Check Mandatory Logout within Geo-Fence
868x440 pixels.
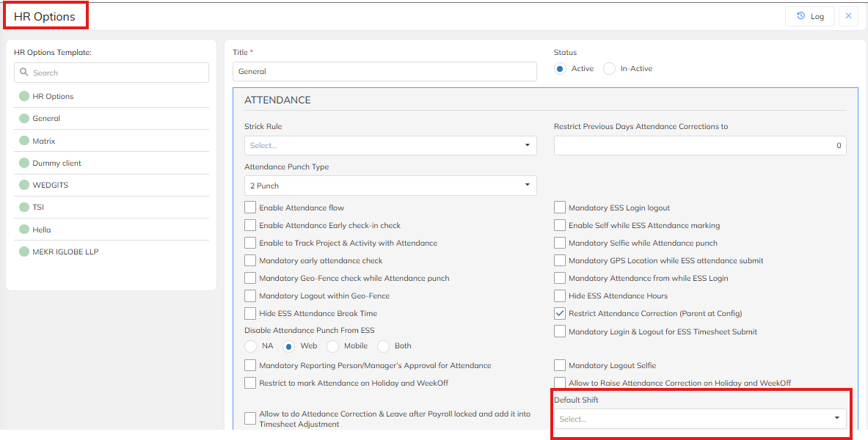pos(250,296)
